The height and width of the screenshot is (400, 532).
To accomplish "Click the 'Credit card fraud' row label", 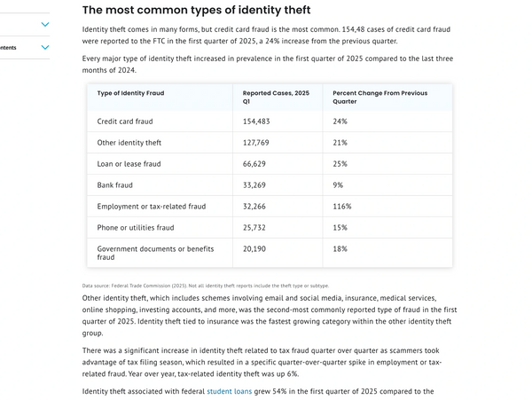I will pos(125,121).
